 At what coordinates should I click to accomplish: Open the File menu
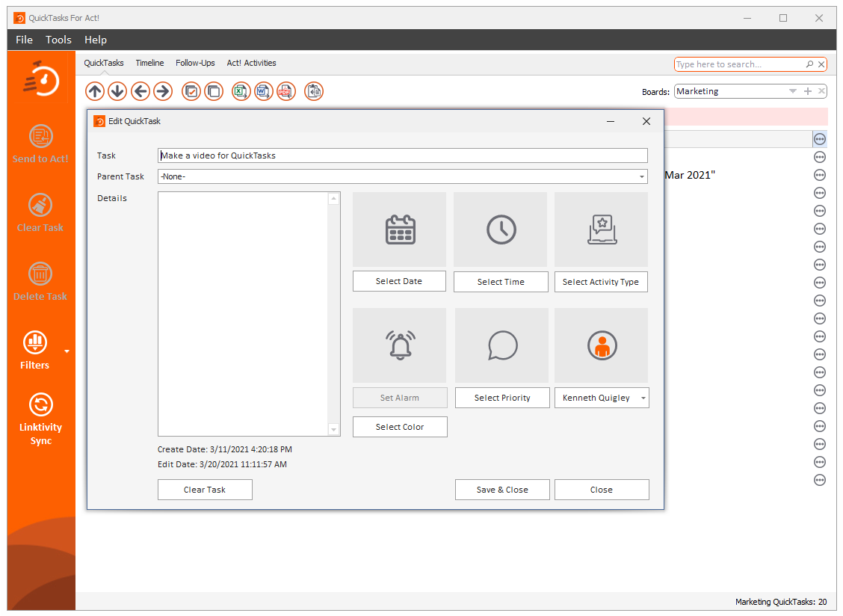(24, 40)
